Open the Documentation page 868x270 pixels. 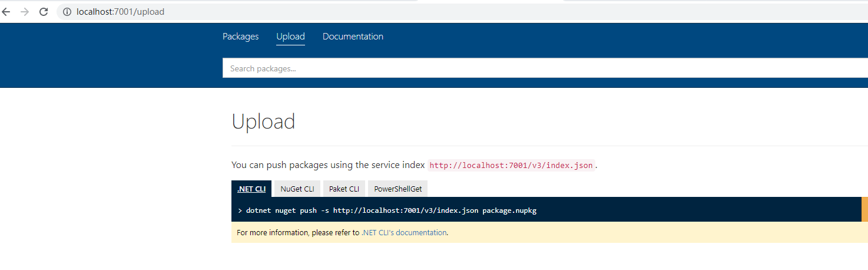coord(353,37)
